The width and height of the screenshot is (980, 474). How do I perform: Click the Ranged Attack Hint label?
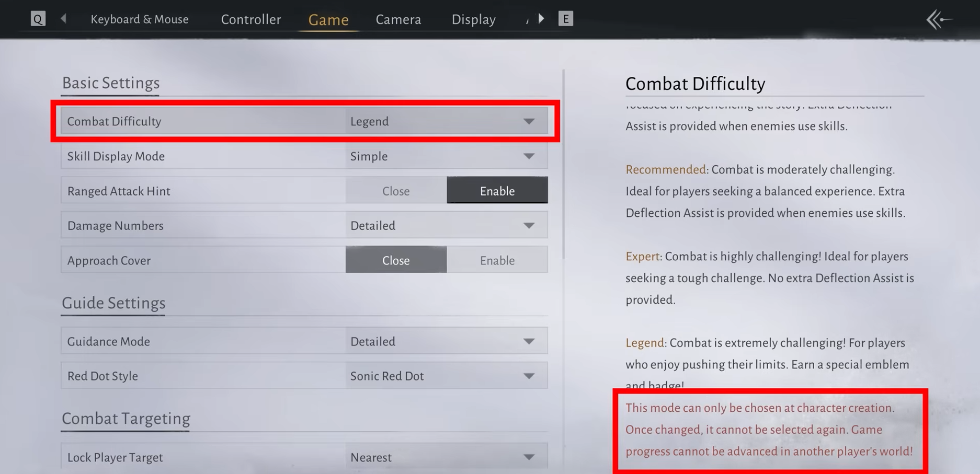click(x=119, y=191)
